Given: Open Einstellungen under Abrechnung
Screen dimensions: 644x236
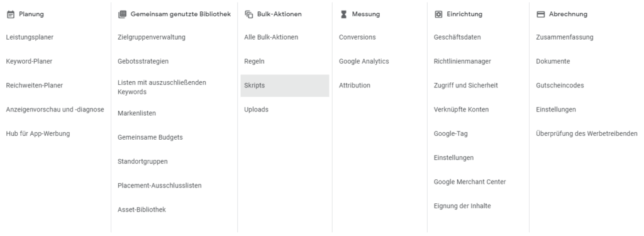Looking at the screenshot, I should [556, 110].
